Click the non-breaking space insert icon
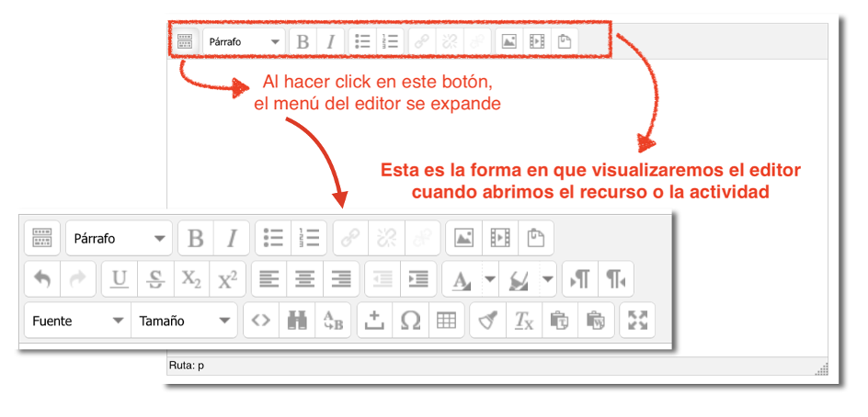This screenshot has width=868, height=417. point(375,321)
